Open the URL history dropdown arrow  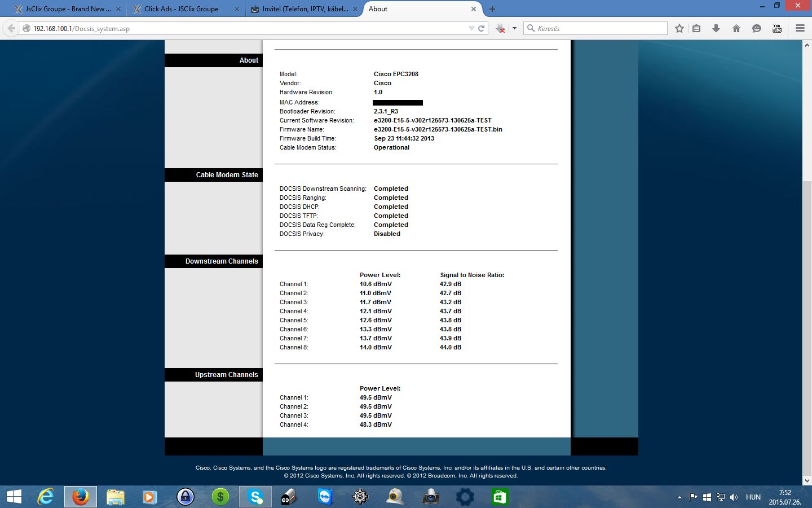click(471, 28)
